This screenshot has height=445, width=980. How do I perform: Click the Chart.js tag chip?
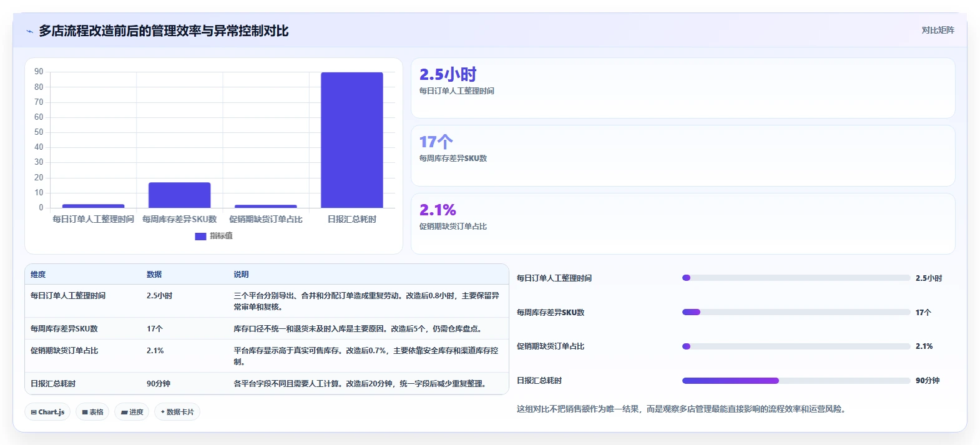pyautogui.click(x=47, y=412)
